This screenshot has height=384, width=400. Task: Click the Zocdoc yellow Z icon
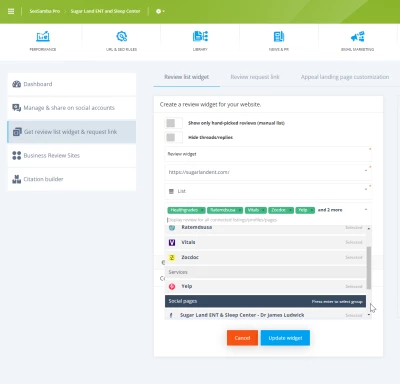click(x=172, y=257)
